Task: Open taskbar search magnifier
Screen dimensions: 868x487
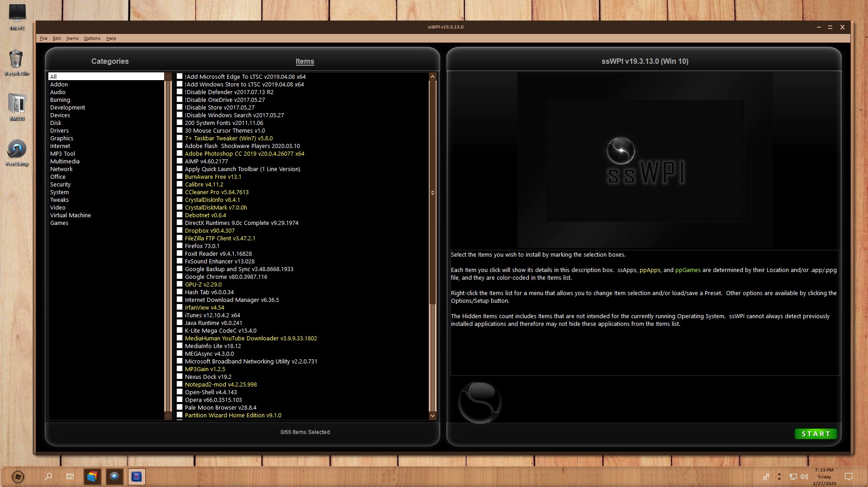Action: click(x=48, y=477)
